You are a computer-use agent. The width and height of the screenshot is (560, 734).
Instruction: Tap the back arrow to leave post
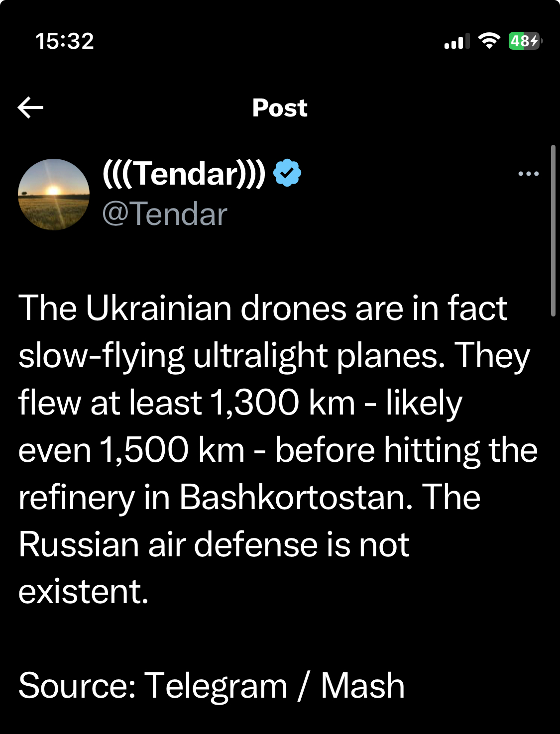click(30, 107)
